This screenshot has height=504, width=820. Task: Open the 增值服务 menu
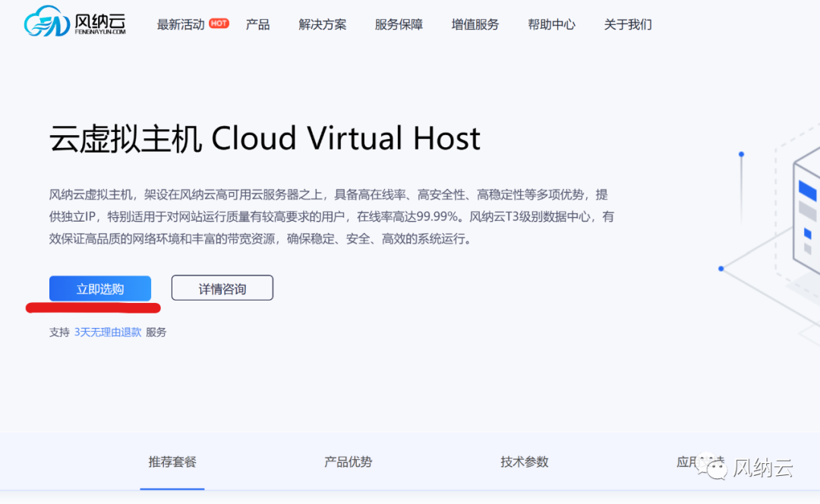(475, 24)
